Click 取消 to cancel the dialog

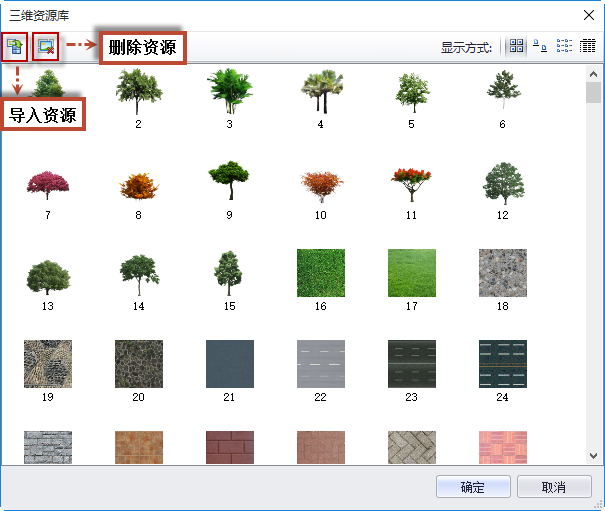[x=553, y=487]
